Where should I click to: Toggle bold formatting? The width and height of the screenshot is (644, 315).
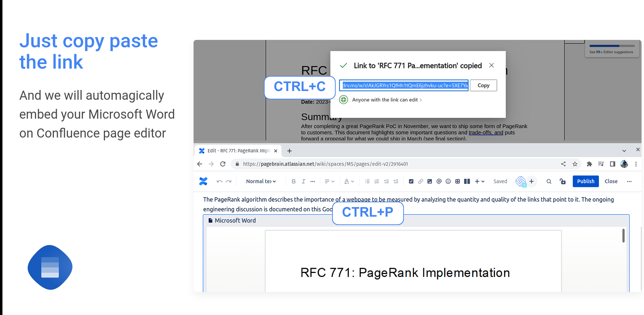pos(294,181)
